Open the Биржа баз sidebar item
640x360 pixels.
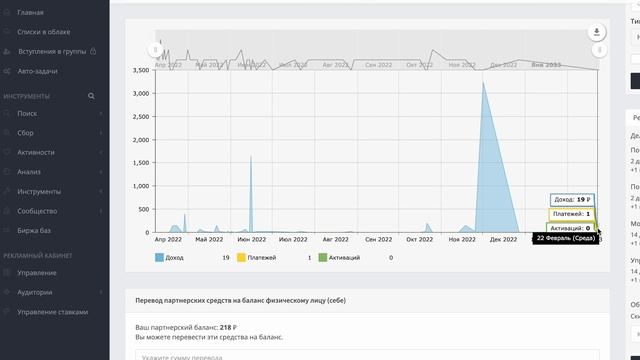click(34, 231)
